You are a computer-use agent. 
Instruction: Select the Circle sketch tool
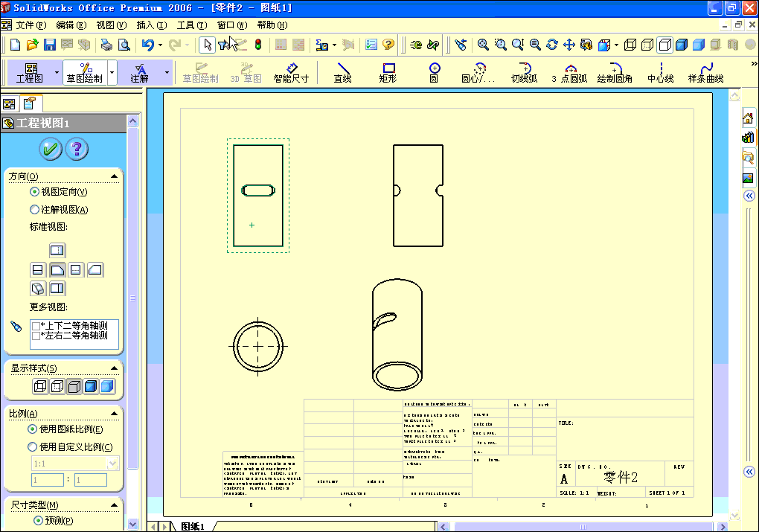point(435,73)
